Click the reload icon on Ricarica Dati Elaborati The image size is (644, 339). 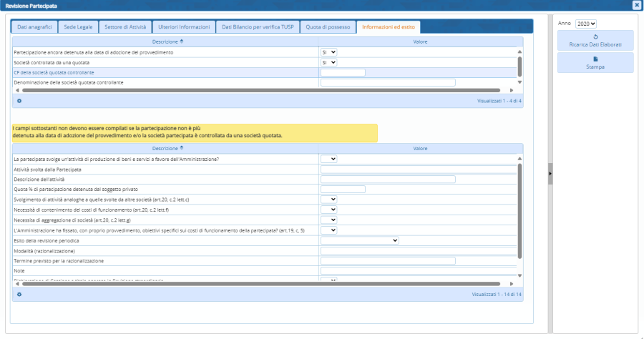pyautogui.click(x=595, y=36)
